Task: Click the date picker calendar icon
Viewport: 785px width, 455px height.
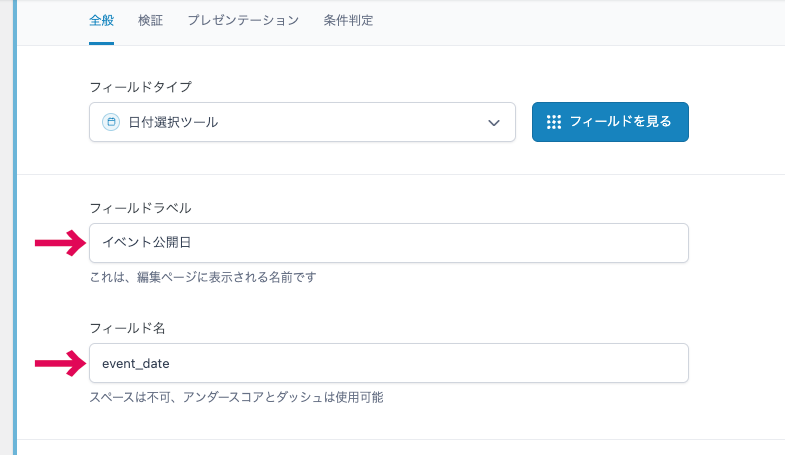Action: tap(111, 122)
